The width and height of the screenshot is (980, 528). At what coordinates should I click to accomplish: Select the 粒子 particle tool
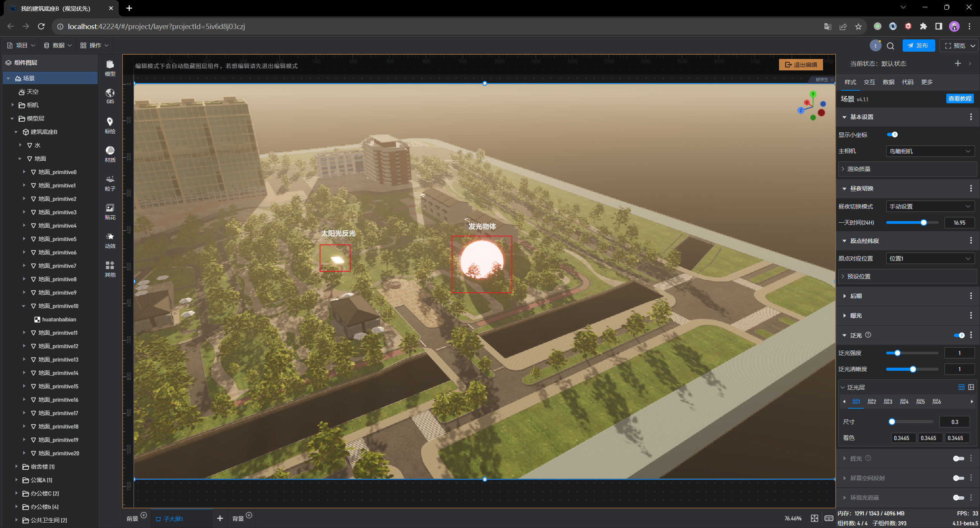[x=110, y=183]
